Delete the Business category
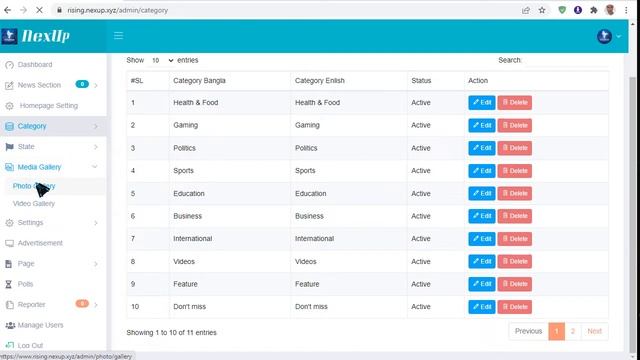 (515, 216)
